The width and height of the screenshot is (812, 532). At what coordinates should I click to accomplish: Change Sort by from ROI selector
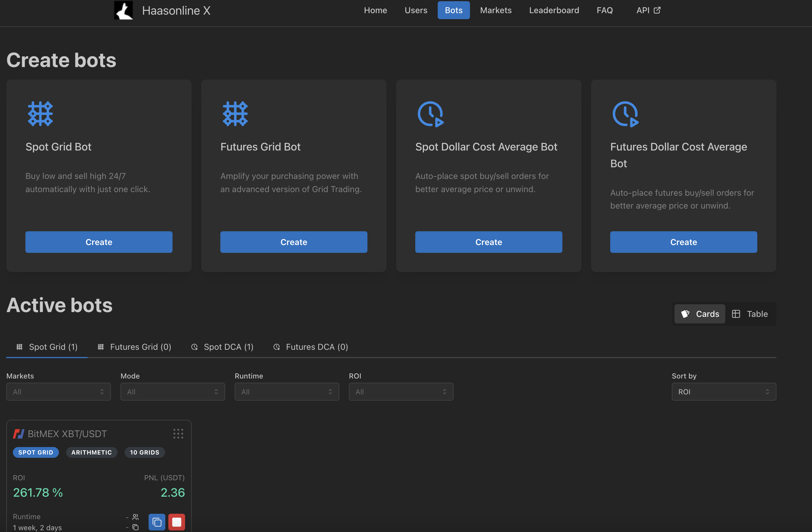pyautogui.click(x=724, y=392)
